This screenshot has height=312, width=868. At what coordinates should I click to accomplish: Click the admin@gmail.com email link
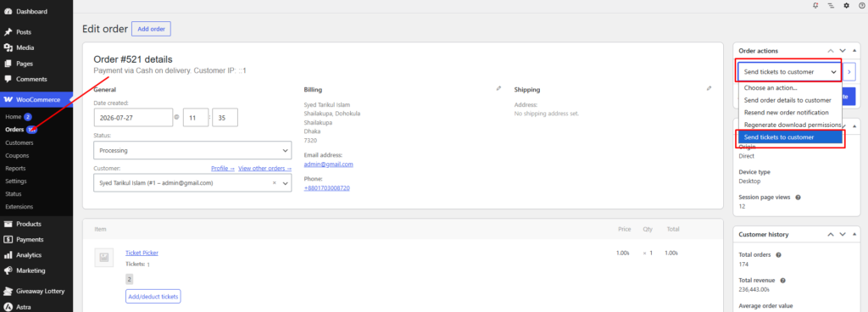(328, 164)
